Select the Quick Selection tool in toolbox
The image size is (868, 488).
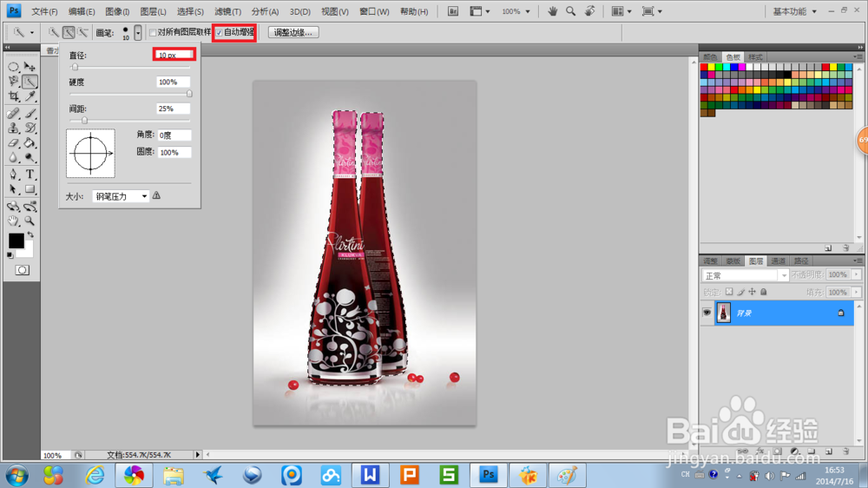(30, 82)
